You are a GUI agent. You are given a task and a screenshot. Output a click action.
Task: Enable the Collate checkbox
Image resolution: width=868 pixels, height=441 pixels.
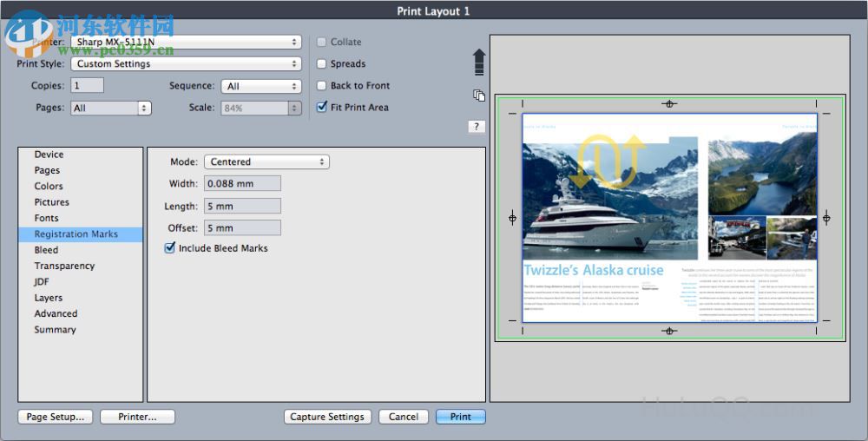pos(322,42)
